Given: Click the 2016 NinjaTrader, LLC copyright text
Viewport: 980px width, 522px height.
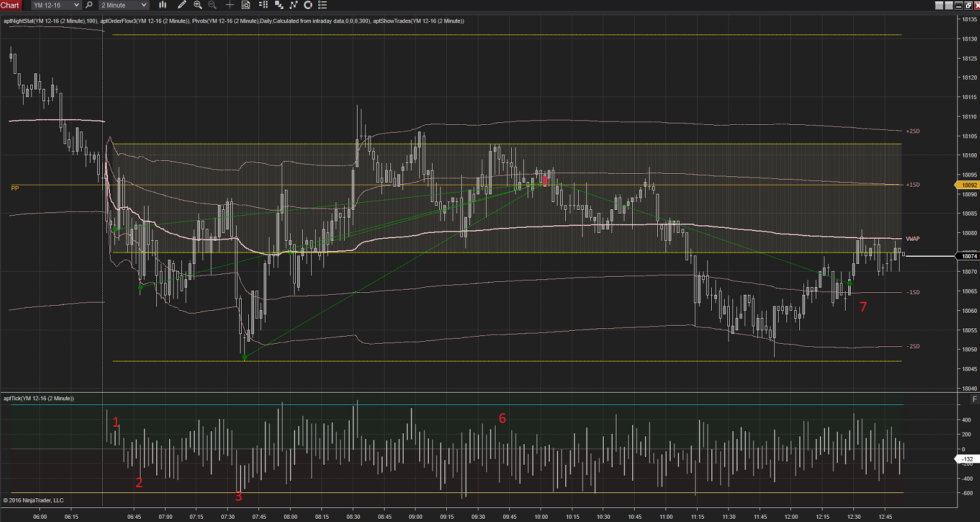Looking at the screenshot, I should point(33,500).
